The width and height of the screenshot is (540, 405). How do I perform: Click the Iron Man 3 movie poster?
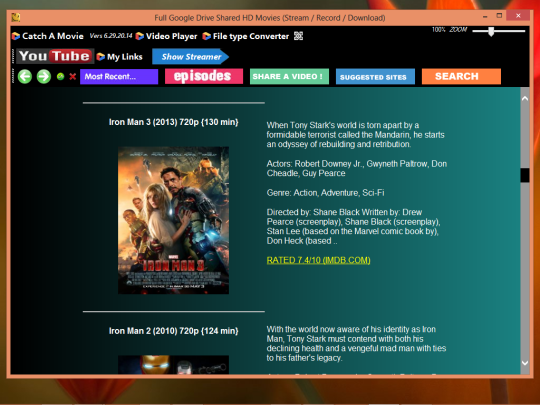pos(173,220)
